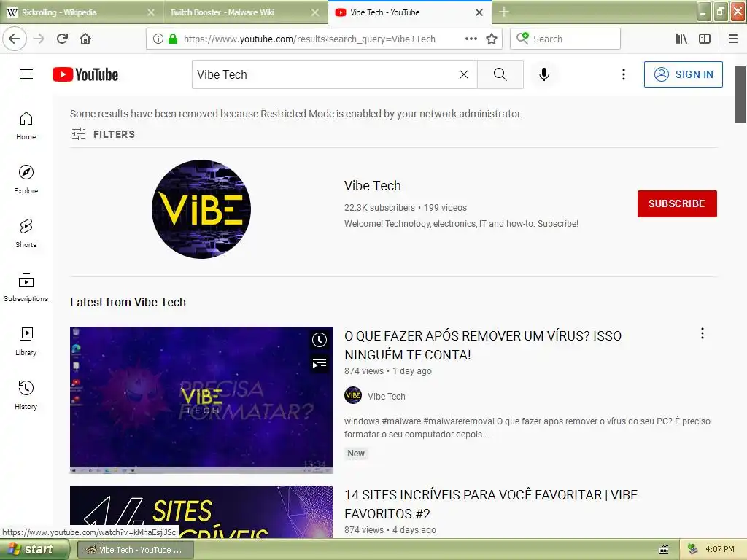Open YouTube guide hamburger menu
Image resolution: width=747 pixels, height=560 pixels.
tap(26, 74)
